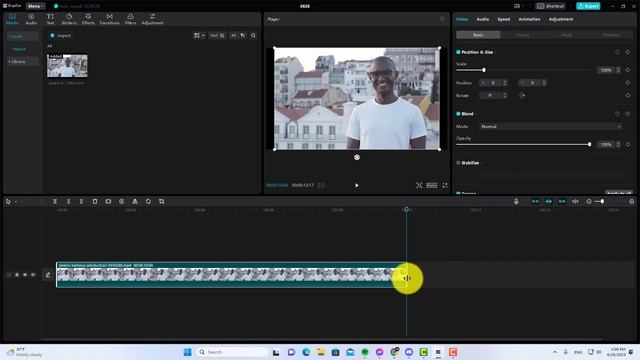Click the Mirror icon in timeline toolbar
The image size is (640, 360).
coord(135,202)
